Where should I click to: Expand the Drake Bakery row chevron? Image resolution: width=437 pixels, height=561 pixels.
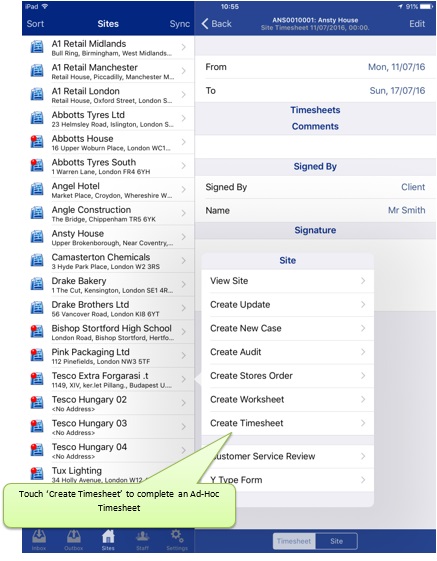(x=184, y=284)
